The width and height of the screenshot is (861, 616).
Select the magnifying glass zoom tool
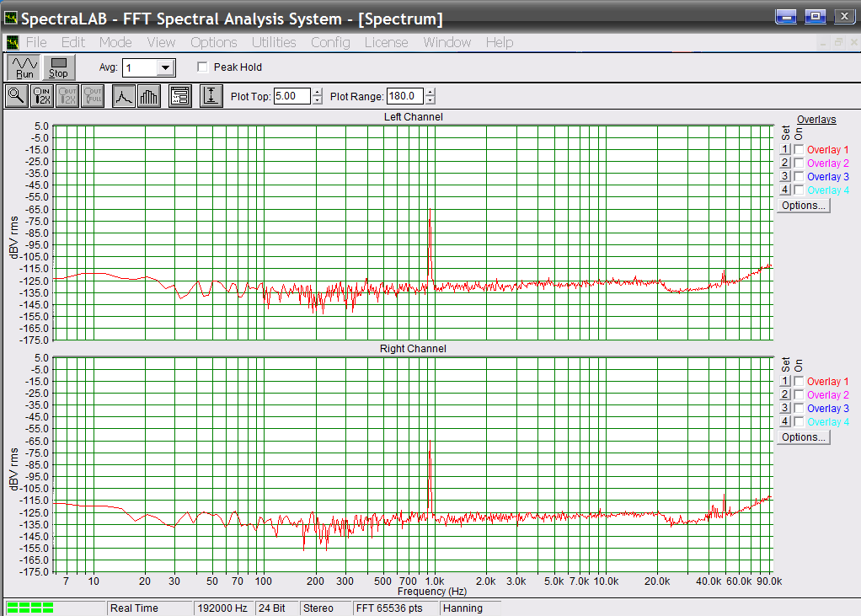pyautogui.click(x=16, y=96)
